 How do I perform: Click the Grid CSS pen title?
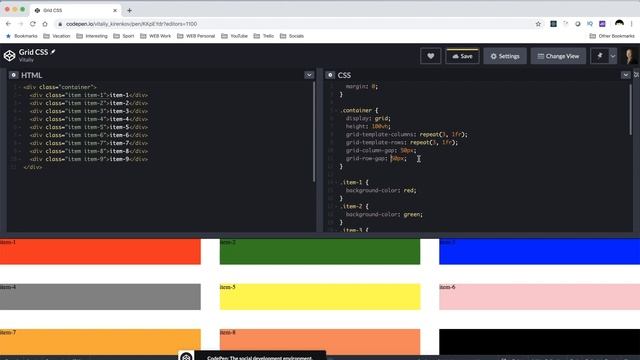pyautogui.click(x=33, y=52)
